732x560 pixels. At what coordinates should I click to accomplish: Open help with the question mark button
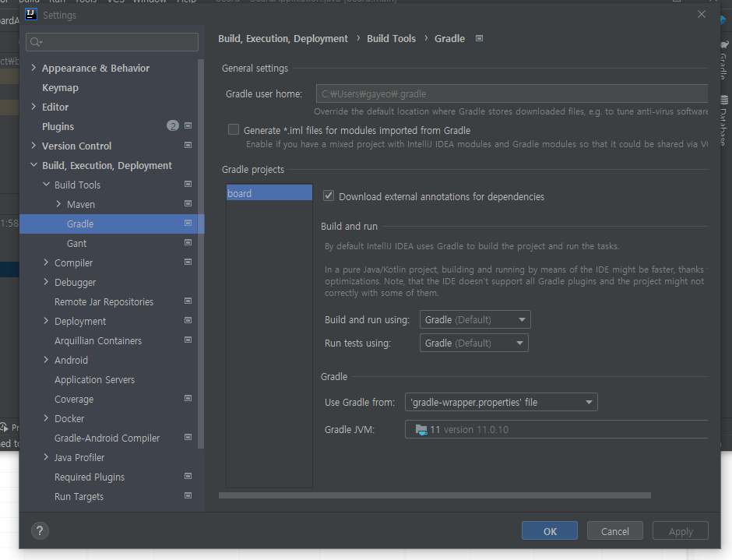pos(40,530)
